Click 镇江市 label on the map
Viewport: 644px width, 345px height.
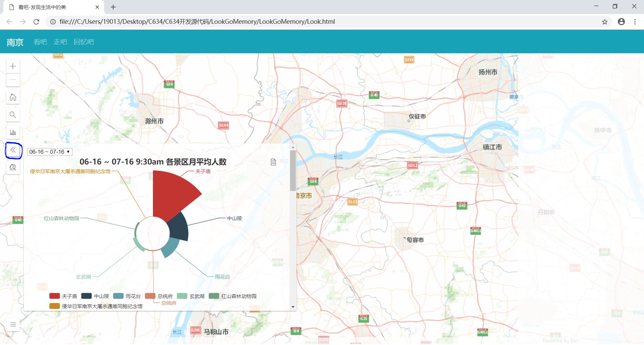[492, 147]
